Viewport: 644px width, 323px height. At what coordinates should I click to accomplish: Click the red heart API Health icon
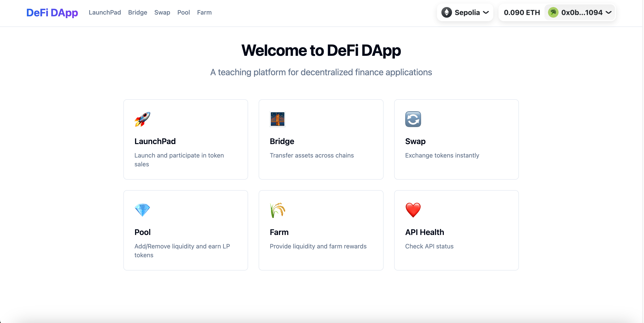coord(413,210)
